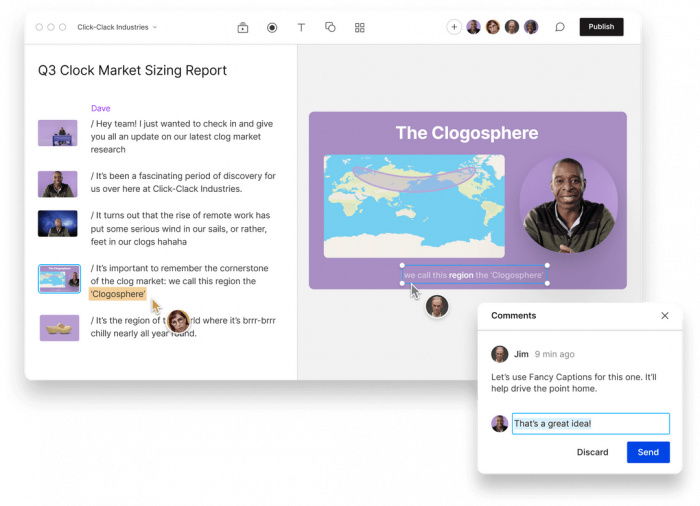The height and width of the screenshot is (506, 700).
Task: Select the Shapes tool icon
Action: click(330, 28)
